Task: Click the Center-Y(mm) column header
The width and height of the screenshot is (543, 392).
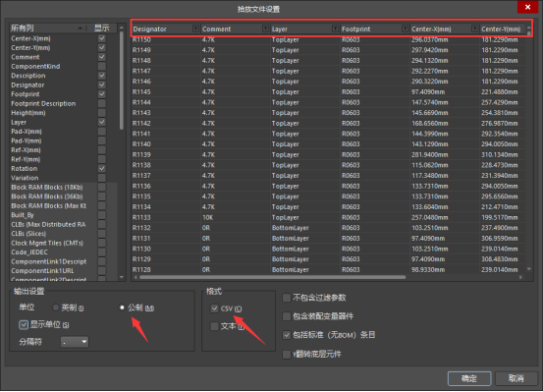Action: (503, 28)
